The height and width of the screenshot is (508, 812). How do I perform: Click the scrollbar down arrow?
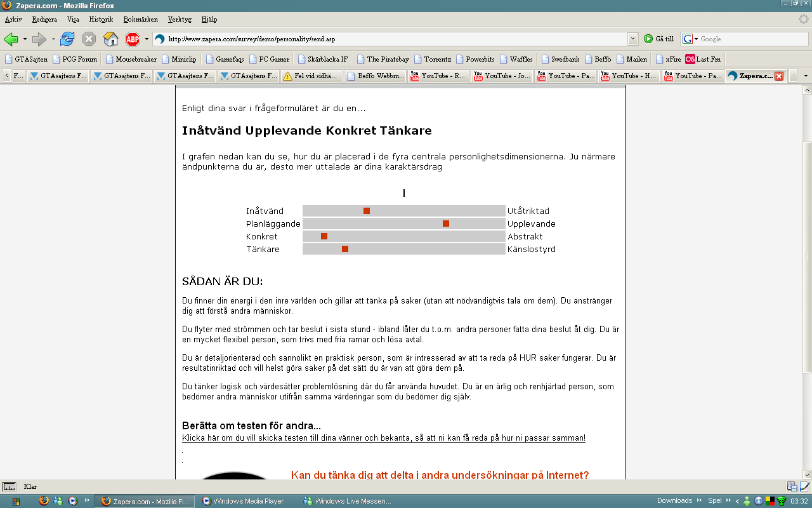tap(807, 475)
